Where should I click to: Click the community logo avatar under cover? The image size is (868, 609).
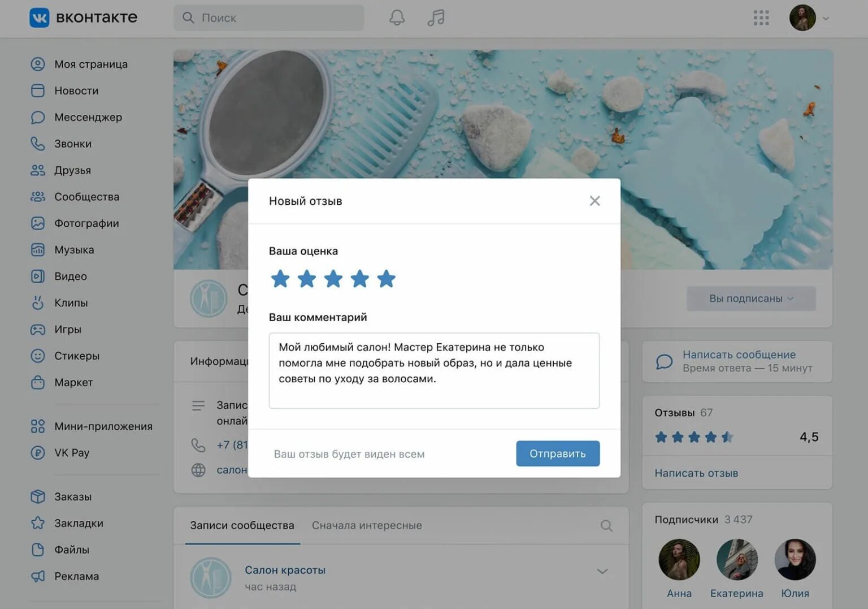tap(209, 299)
